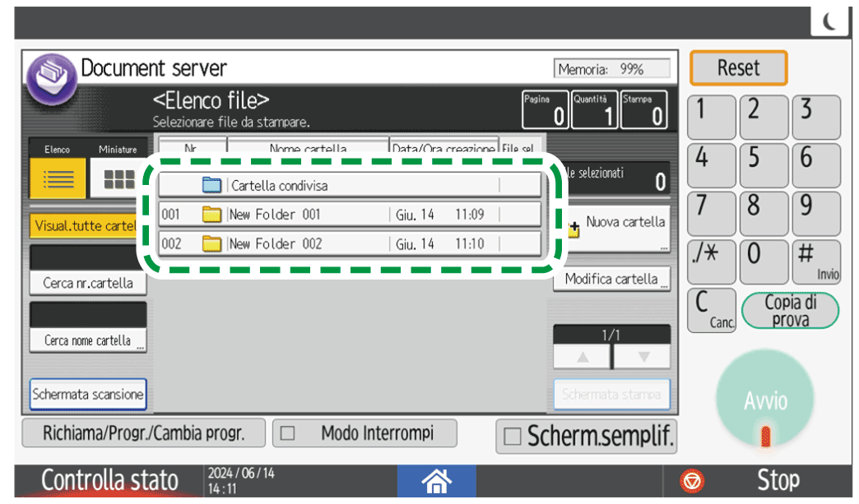The image size is (859, 504).
Task: Tap the red Stop icon
Action: point(692,481)
